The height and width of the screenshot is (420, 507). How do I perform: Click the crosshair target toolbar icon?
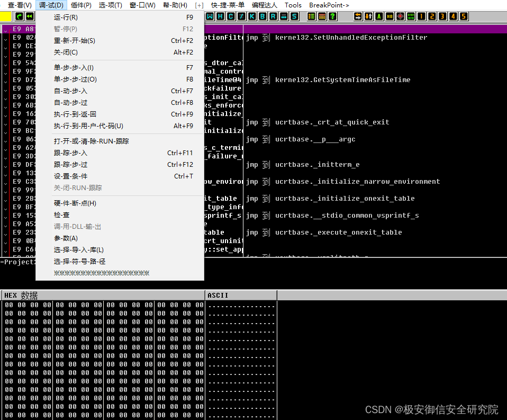tap(400, 16)
